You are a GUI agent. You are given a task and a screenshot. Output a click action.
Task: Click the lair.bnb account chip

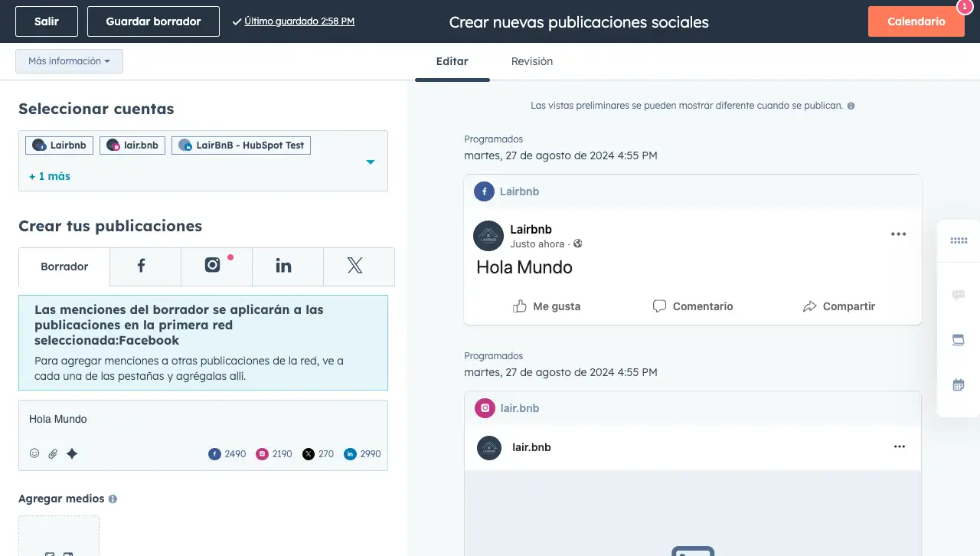(132, 146)
